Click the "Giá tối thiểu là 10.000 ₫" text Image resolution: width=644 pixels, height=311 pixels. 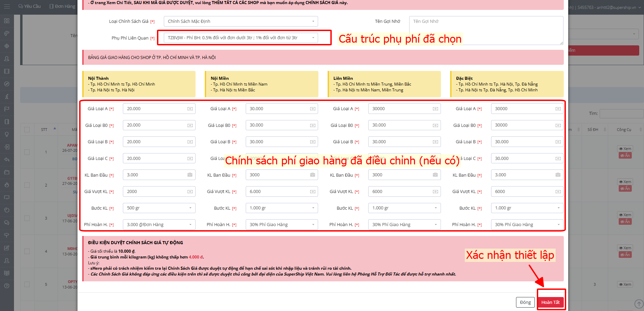(x=112, y=251)
